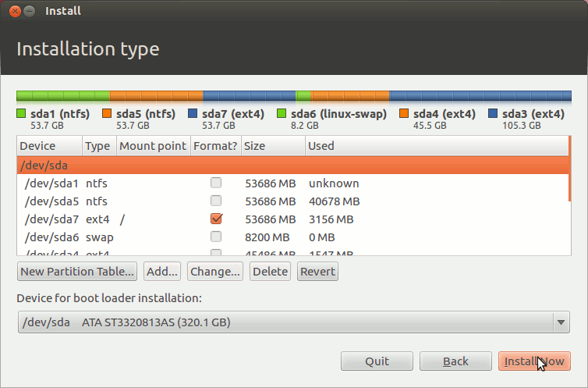
Task: Click the New Partition Table button
Action: (x=77, y=272)
